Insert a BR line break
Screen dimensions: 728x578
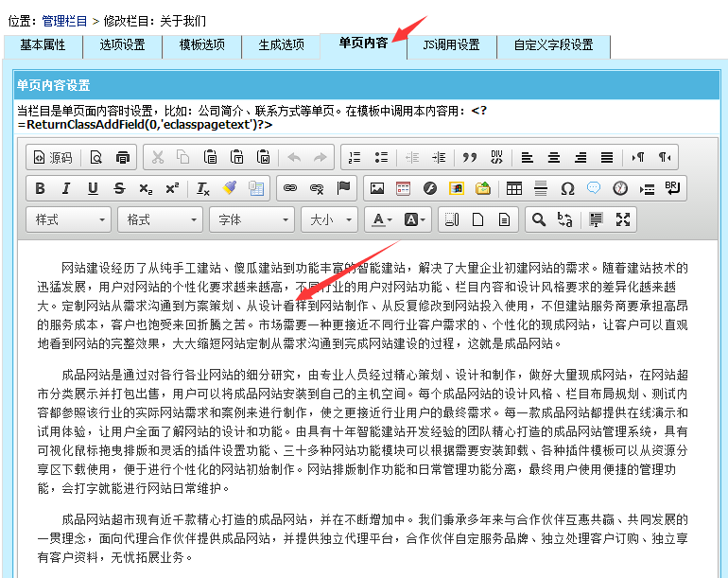click(x=673, y=188)
